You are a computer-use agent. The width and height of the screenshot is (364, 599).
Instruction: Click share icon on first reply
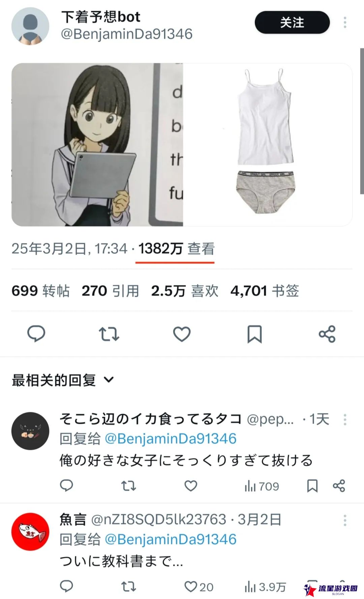[339, 486]
